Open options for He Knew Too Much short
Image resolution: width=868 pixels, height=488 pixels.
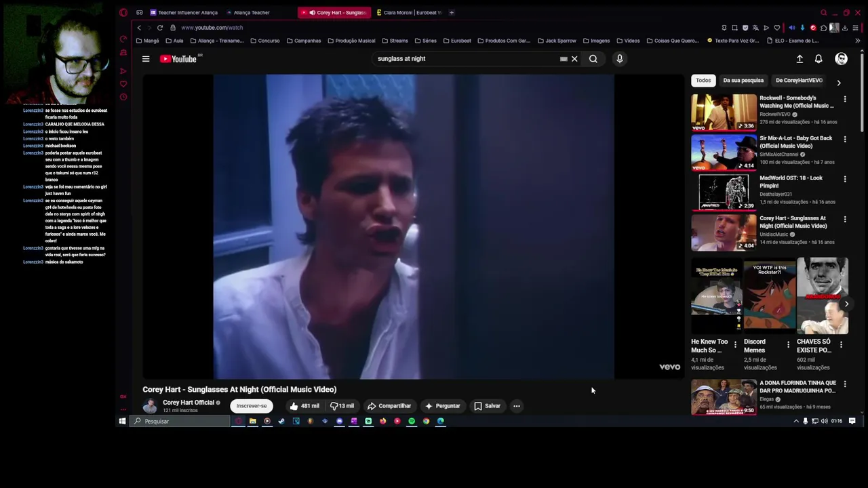[735, 345]
